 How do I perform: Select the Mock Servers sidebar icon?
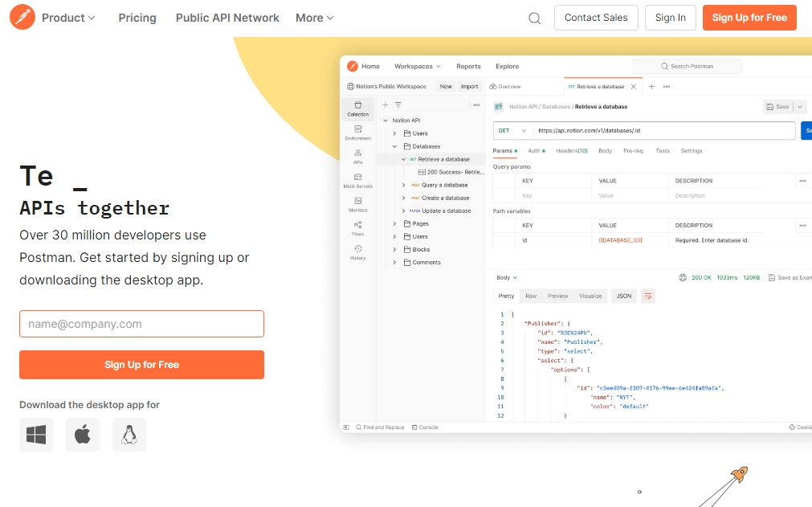(358, 181)
